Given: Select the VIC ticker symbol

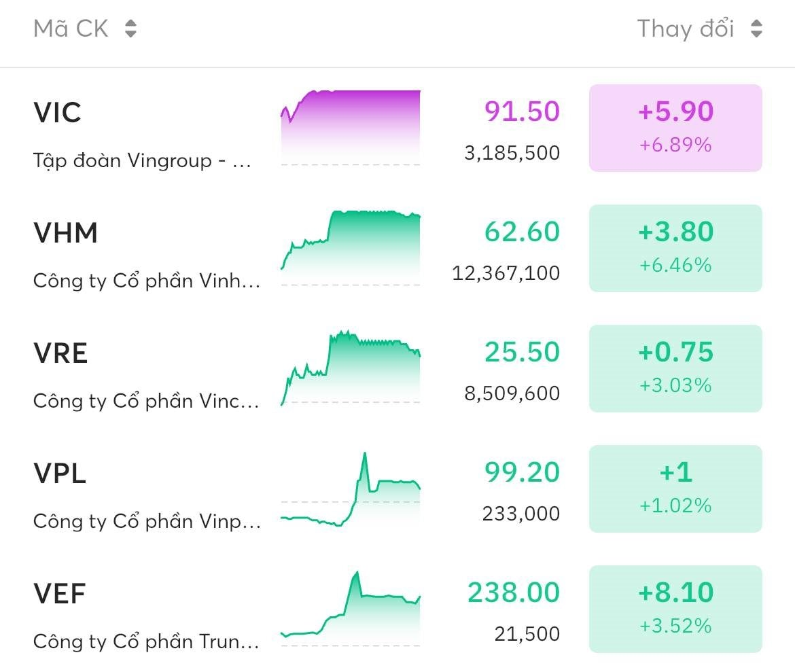Looking at the screenshot, I should (x=57, y=113).
